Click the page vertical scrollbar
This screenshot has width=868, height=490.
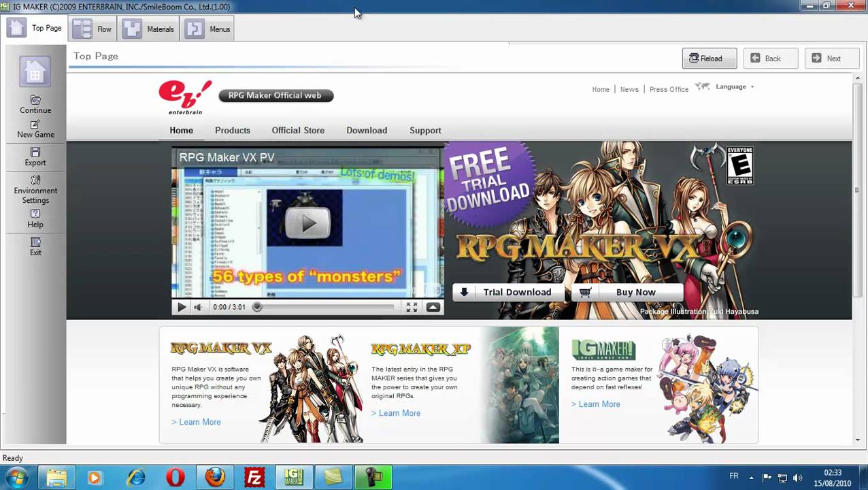(x=857, y=191)
